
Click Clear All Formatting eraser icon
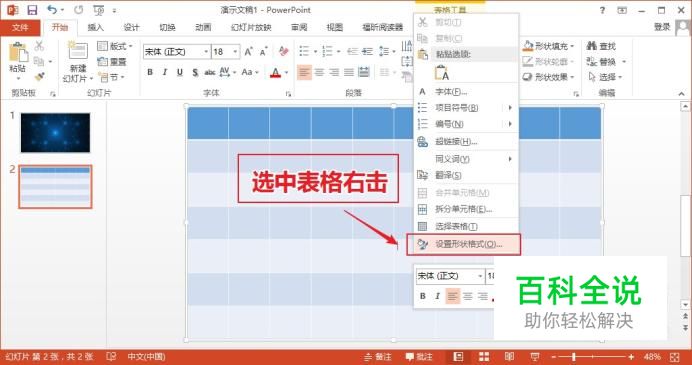283,52
